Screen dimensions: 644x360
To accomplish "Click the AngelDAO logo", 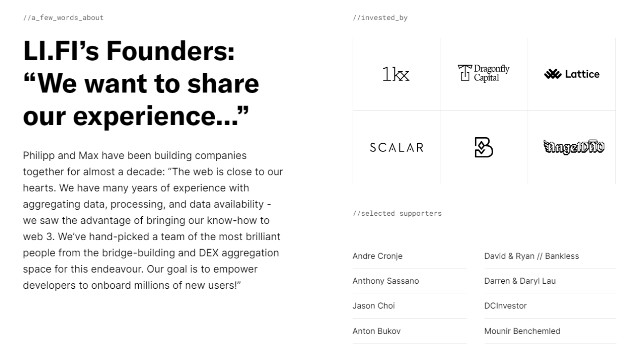I will (573, 147).
